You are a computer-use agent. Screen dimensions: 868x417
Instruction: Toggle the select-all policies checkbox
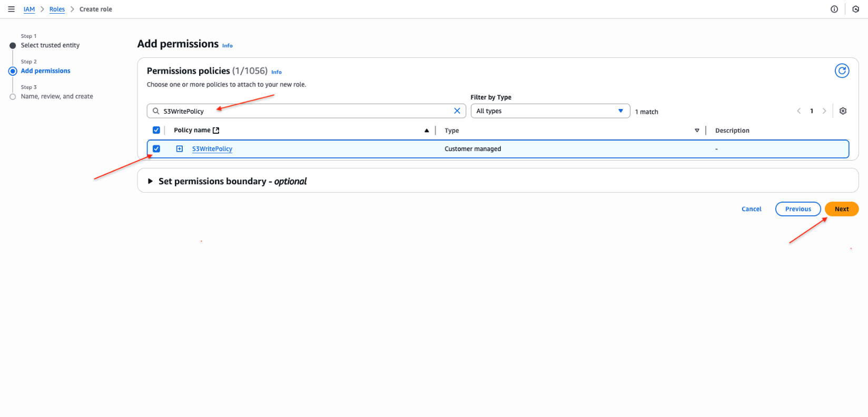156,130
